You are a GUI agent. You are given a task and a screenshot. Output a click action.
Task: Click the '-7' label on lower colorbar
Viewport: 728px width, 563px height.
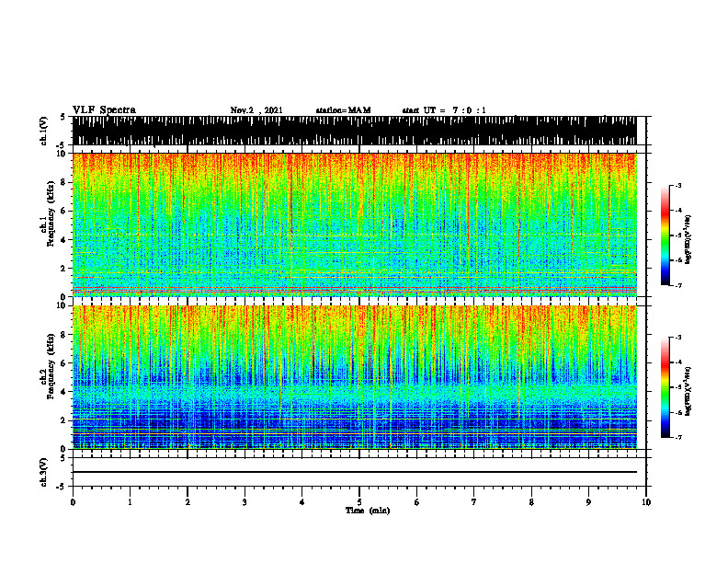pyautogui.click(x=677, y=438)
